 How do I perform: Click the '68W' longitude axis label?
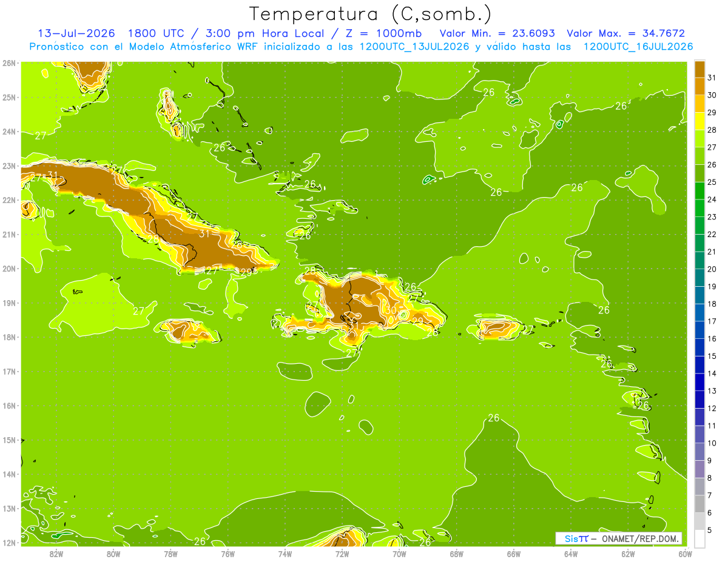[x=457, y=554]
